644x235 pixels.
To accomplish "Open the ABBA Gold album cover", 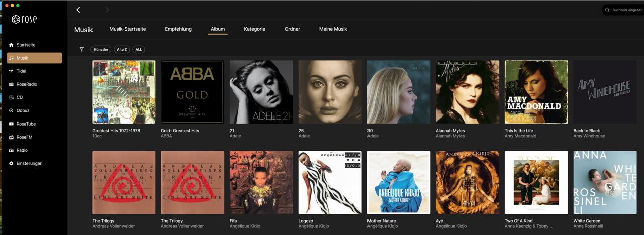I will click(193, 92).
